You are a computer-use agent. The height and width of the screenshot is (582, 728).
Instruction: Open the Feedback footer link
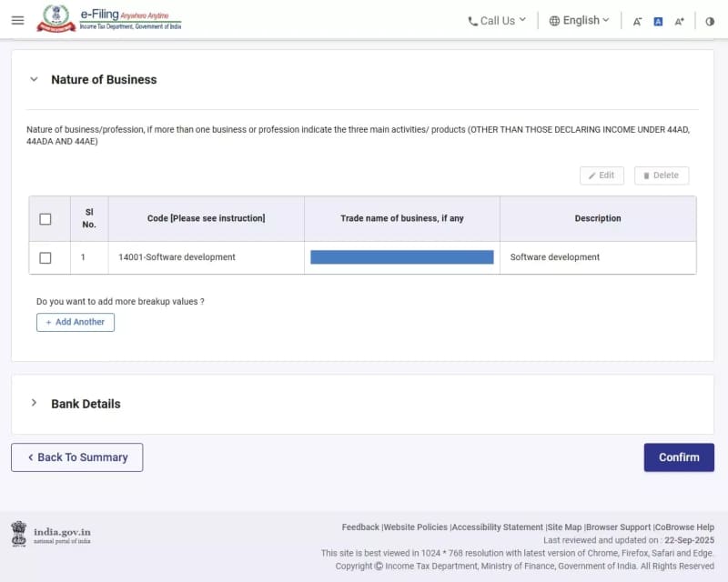360,527
